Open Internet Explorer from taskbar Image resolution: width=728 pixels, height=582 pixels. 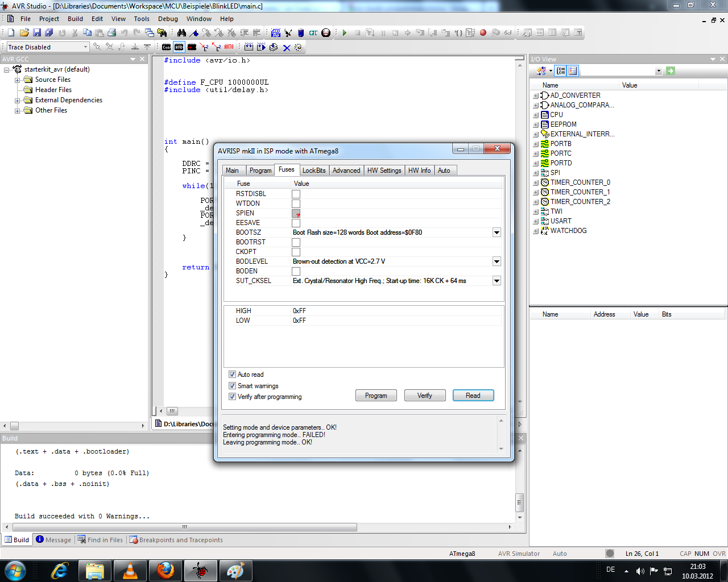click(59, 571)
